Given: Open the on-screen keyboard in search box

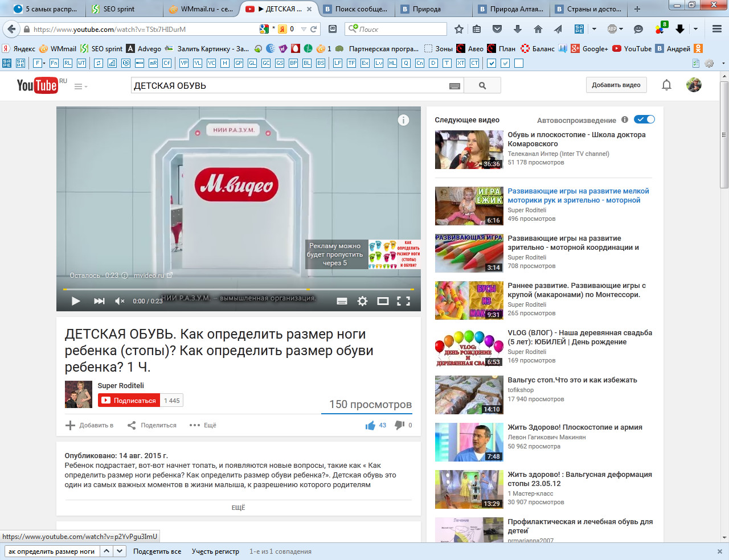Looking at the screenshot, I should click(x=454, y=86).
